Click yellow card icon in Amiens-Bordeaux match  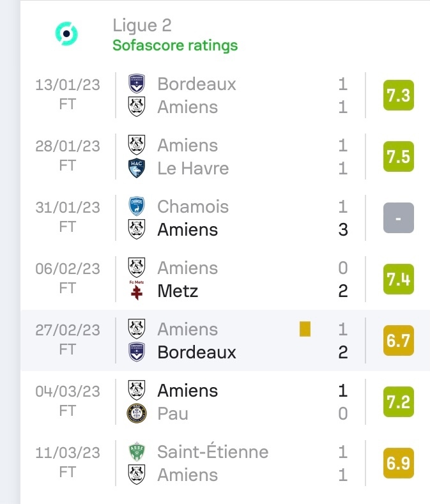click(x=305, y=329)
